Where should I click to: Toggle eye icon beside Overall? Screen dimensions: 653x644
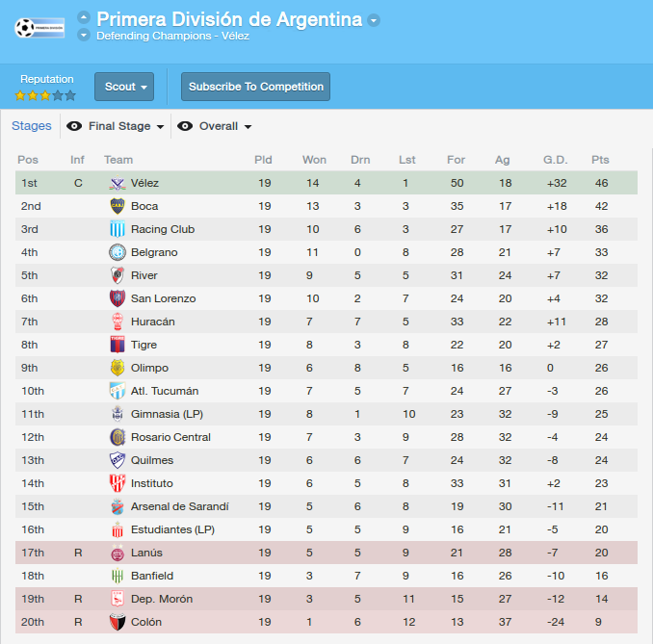[x=185, y=126]
